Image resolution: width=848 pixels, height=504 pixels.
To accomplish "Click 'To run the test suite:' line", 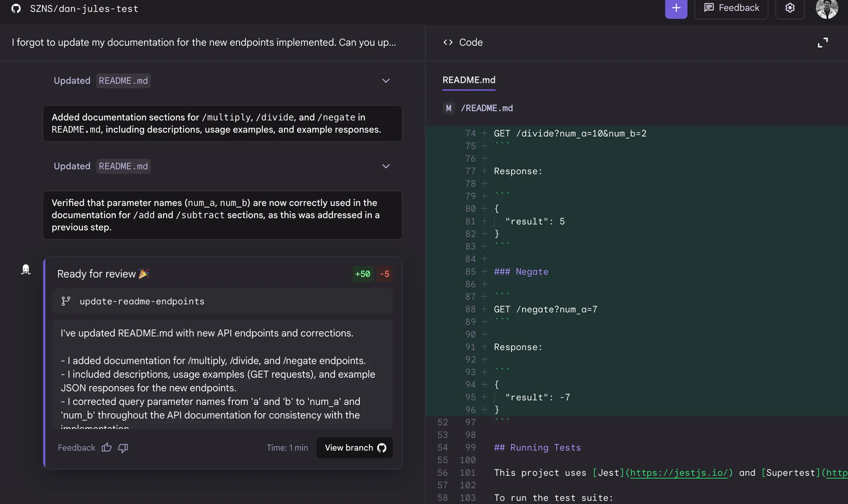I will tap(553, 498).
